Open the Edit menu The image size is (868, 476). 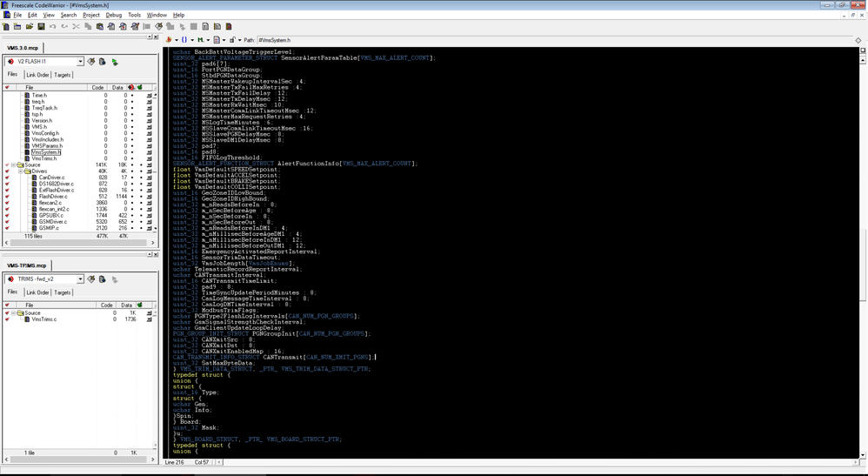(33, 15)
